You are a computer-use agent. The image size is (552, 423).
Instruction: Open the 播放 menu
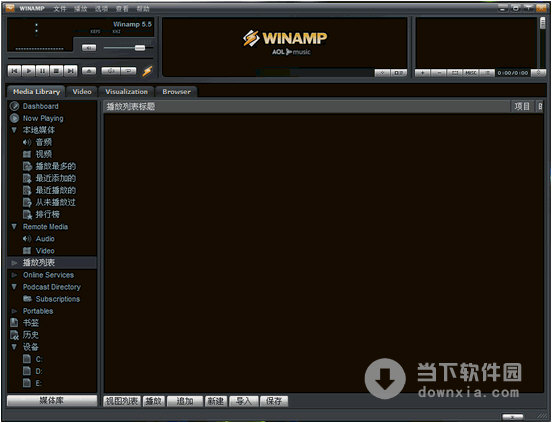[x=81, y=8]
